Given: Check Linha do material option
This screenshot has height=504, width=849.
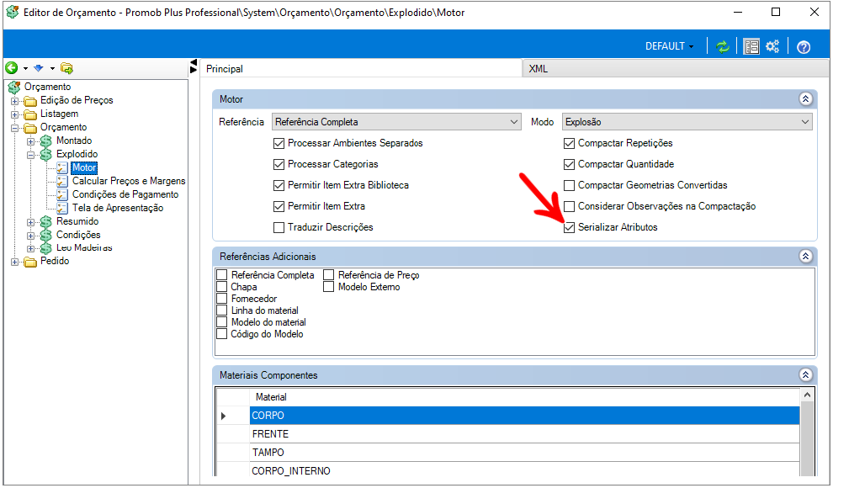Looking at the screenshot, I should 221,310.
